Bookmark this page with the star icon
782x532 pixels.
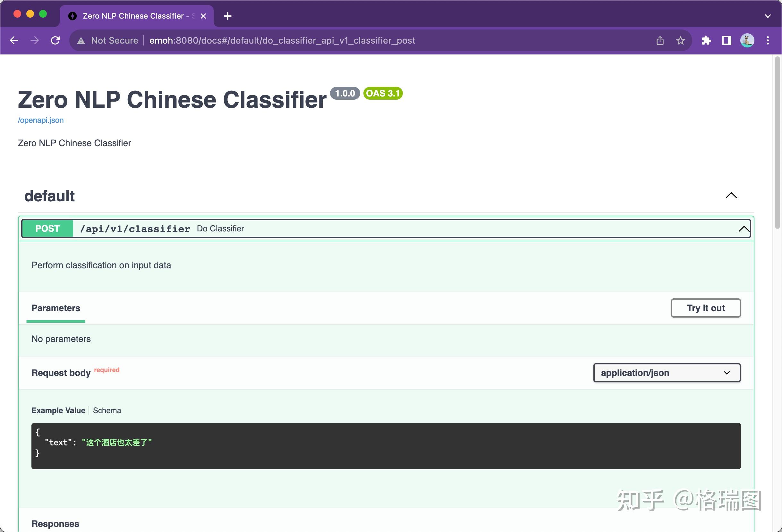click(x=680, y=41)
